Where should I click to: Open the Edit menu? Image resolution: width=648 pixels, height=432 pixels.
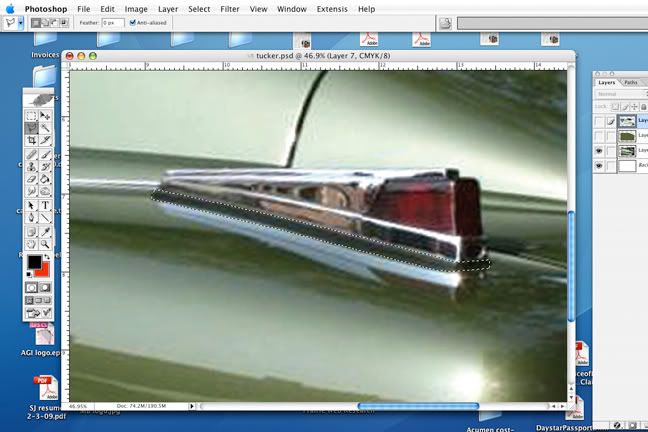pyautogui.click(x=107, y=9)
